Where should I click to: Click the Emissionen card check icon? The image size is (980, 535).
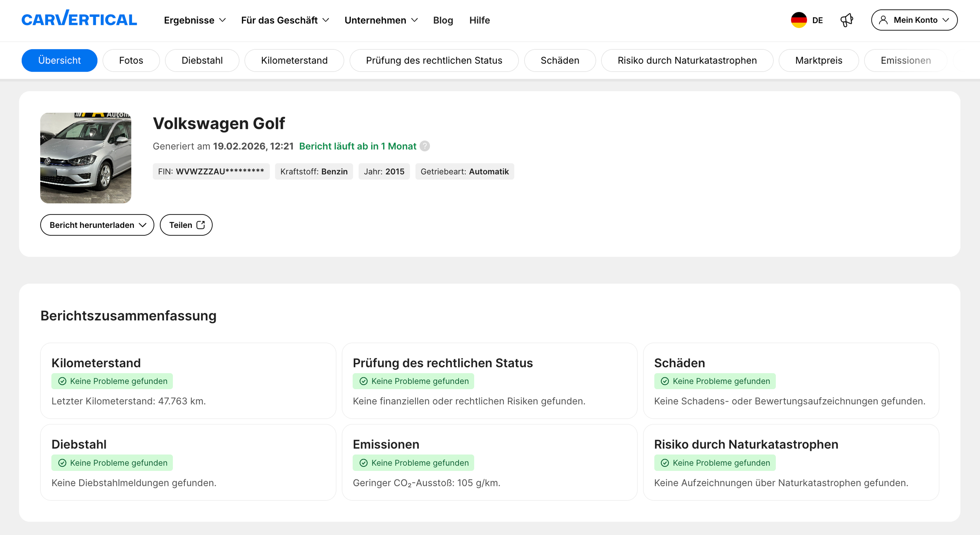point(363,463)
